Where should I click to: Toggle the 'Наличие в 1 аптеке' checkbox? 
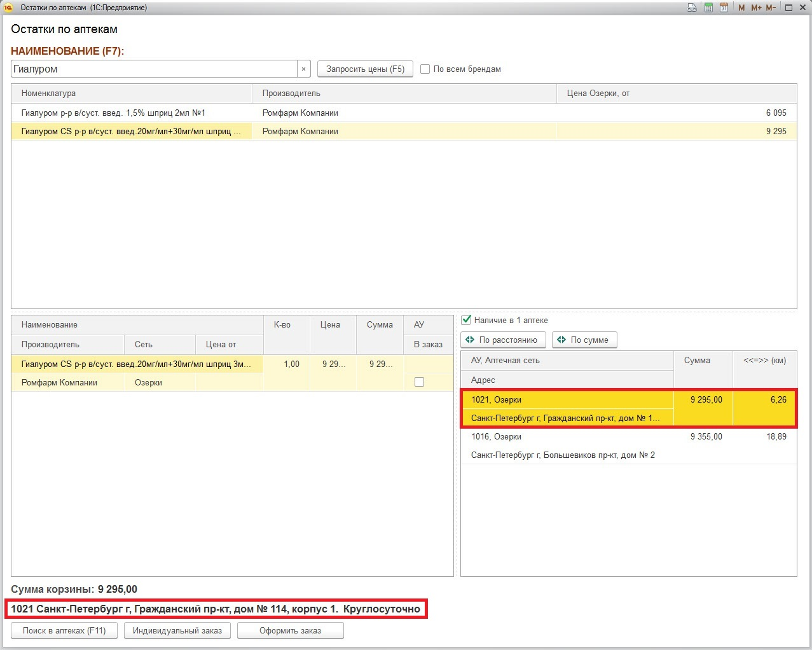[466, 320]
